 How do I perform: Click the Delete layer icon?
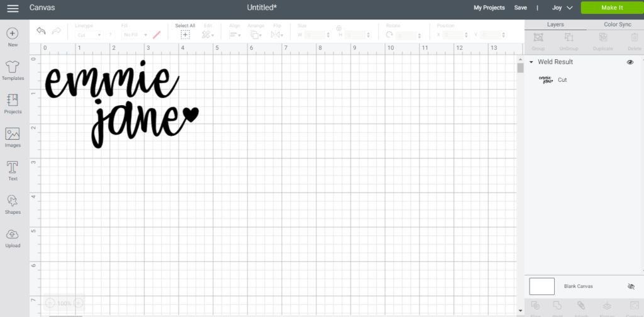click(634, 37)
